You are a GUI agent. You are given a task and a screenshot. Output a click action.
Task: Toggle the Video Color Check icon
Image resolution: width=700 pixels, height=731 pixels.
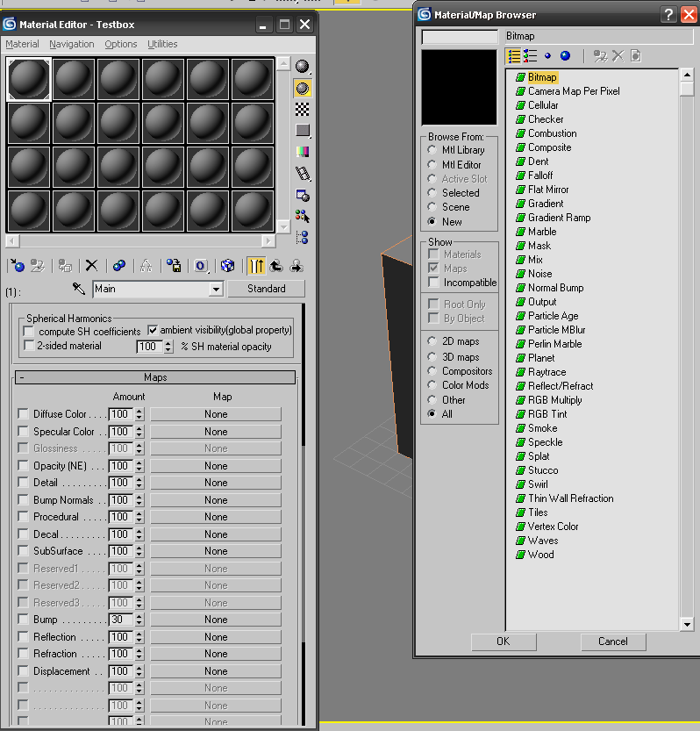pyautogui.click(x=302, y=152)
